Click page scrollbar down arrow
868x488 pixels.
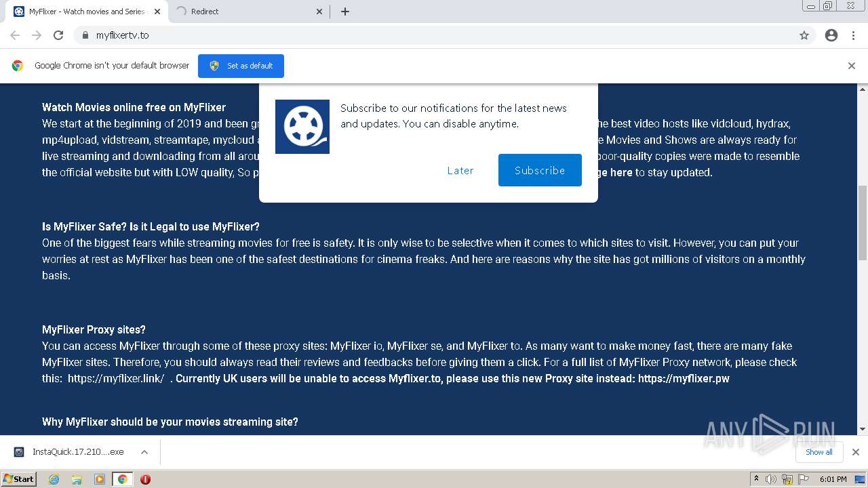(x=863, y=429)
